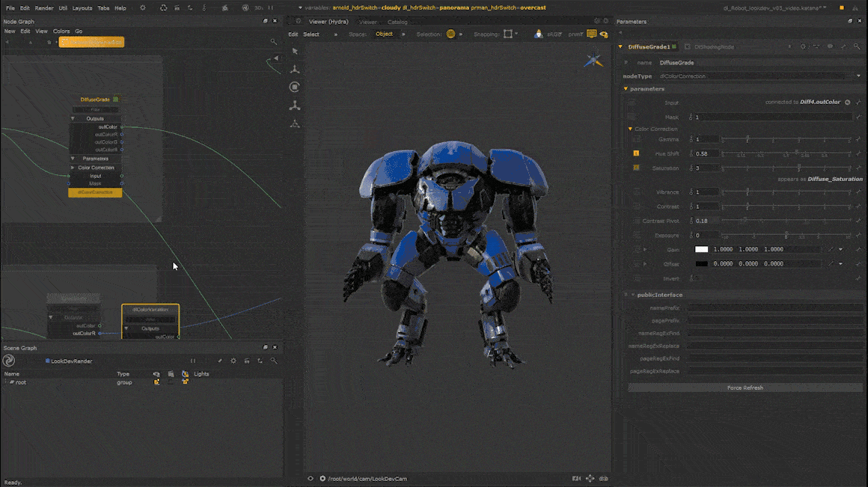Click the Object space selector button

pyautogui.click(x=384, y=34)
